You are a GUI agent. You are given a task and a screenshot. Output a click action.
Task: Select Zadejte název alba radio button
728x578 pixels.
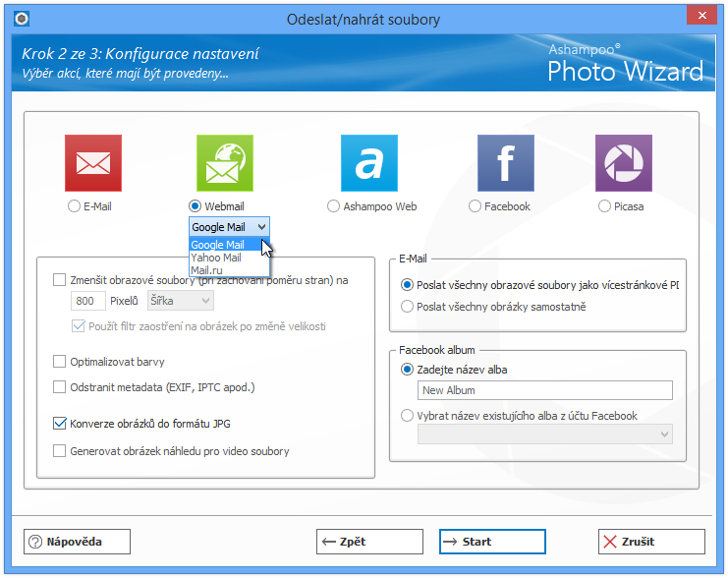407,370
